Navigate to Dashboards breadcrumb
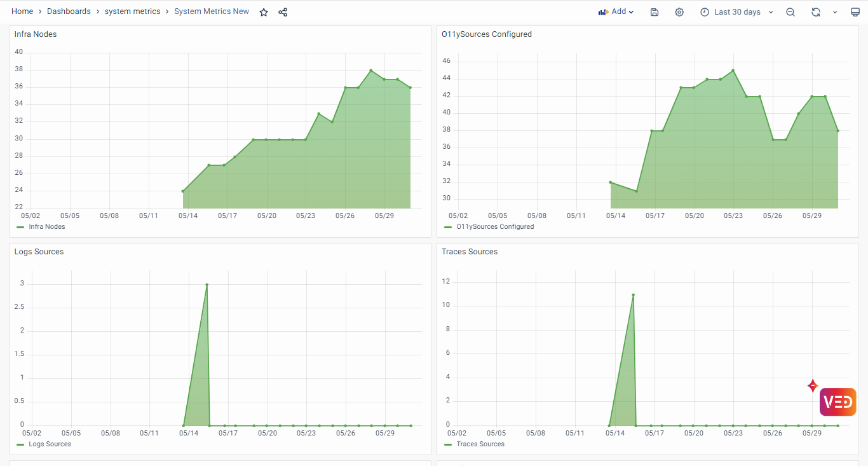This screenshot has height=466, width=868. pyautogui.click(x=69, y=12)
